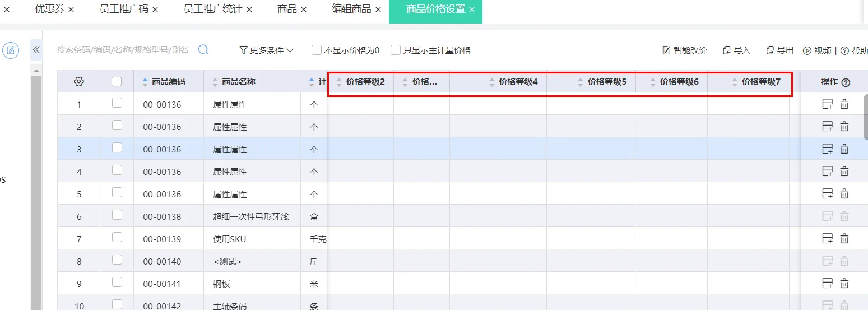Screen dimensions: 868x310
Task: Delete row 5 with trash icon
Action: (844, 193)
